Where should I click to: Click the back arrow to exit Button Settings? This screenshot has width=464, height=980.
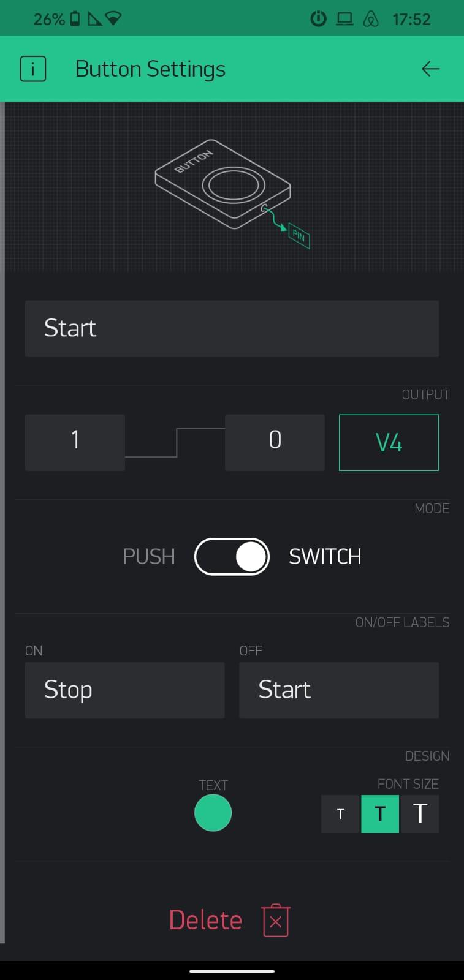click(430, 69)
